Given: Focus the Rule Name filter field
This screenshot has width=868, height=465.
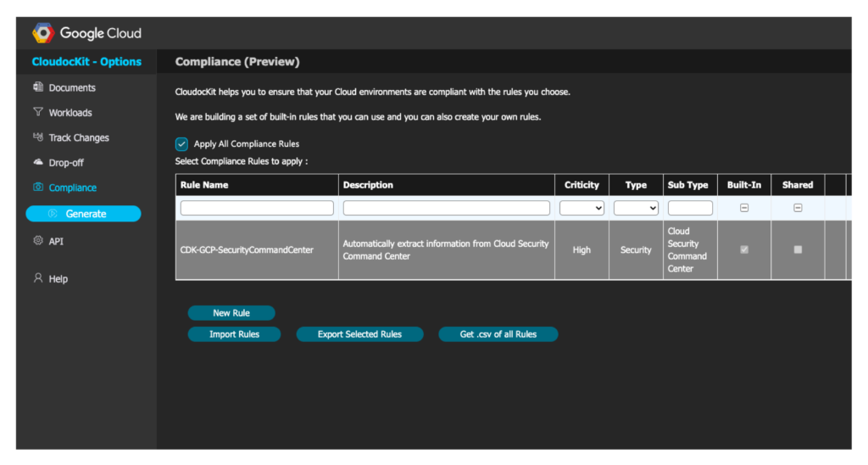Looking at the screenshot, I should click(x=257, y=208).
